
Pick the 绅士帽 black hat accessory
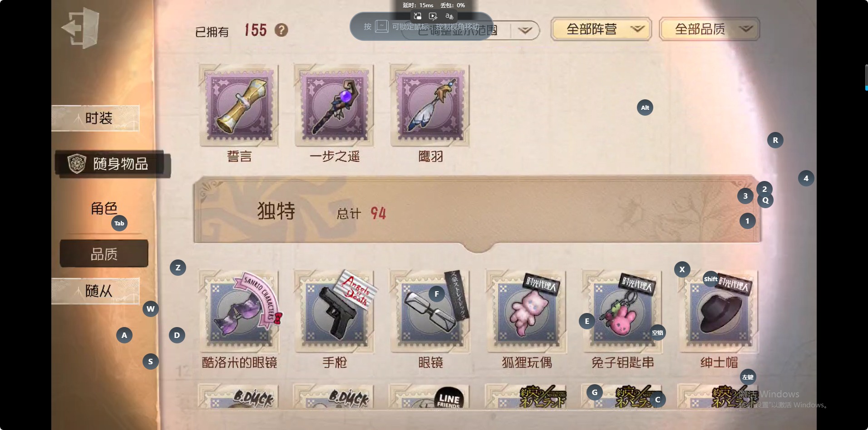[719, 311]
